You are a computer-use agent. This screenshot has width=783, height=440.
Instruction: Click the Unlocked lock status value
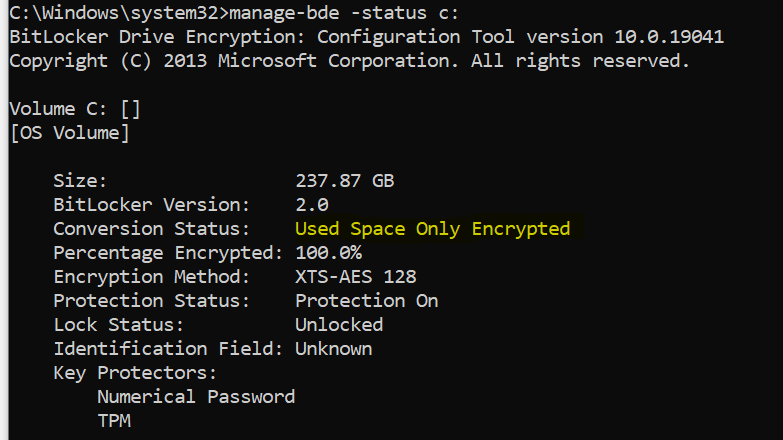coord(338,325)
